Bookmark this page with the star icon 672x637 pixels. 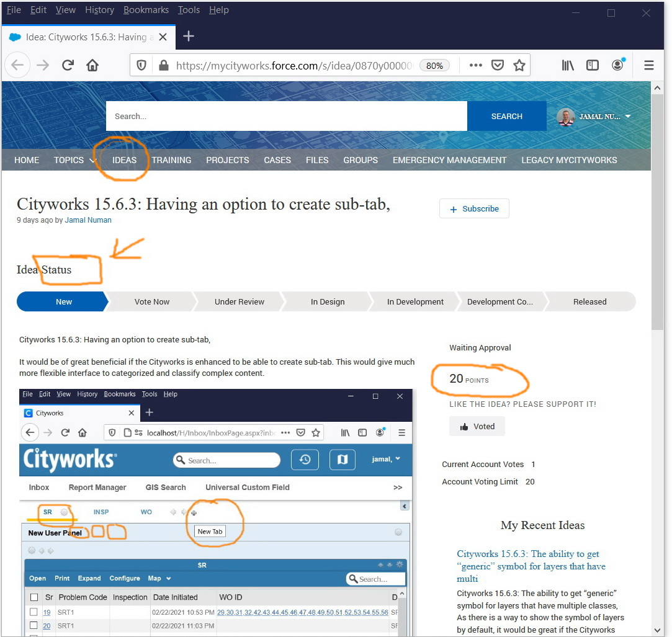(x=519, y=65)
